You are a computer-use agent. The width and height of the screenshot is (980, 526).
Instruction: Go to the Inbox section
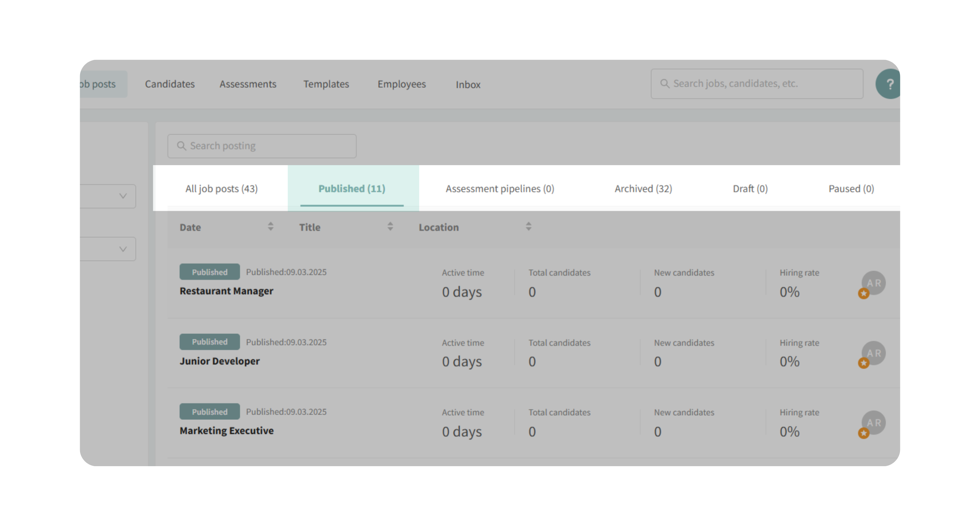(468, 84)
